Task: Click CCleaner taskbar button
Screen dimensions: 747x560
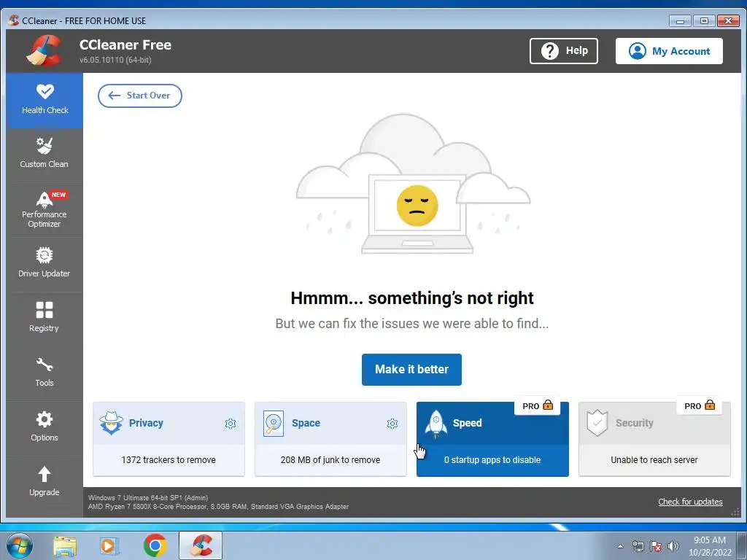Action: [x=201, y=545]
